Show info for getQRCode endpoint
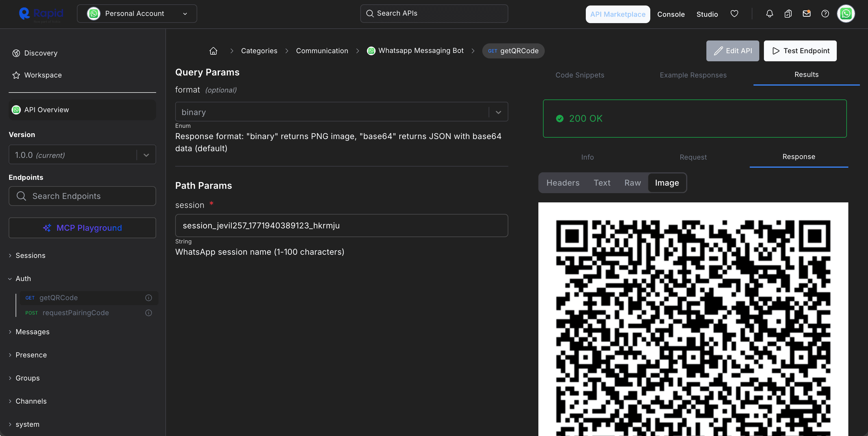The height and width of the screenshot is (436, 868). pos(148,298)
